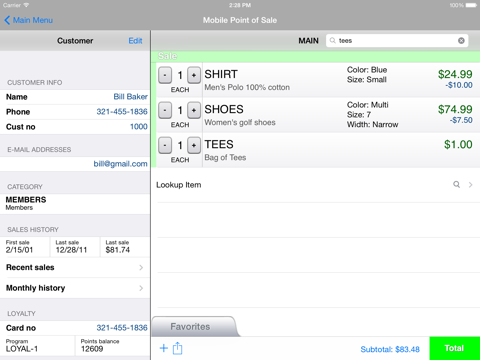This screenshot has width=480, height=360.
Task: Clear the tees search text
Action: 461,41
